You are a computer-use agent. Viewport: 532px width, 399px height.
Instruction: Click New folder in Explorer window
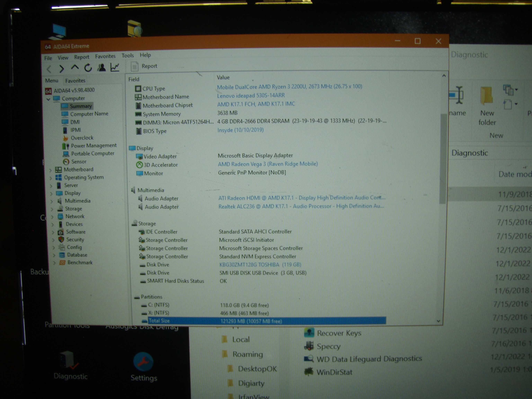(x=487, y=106)
